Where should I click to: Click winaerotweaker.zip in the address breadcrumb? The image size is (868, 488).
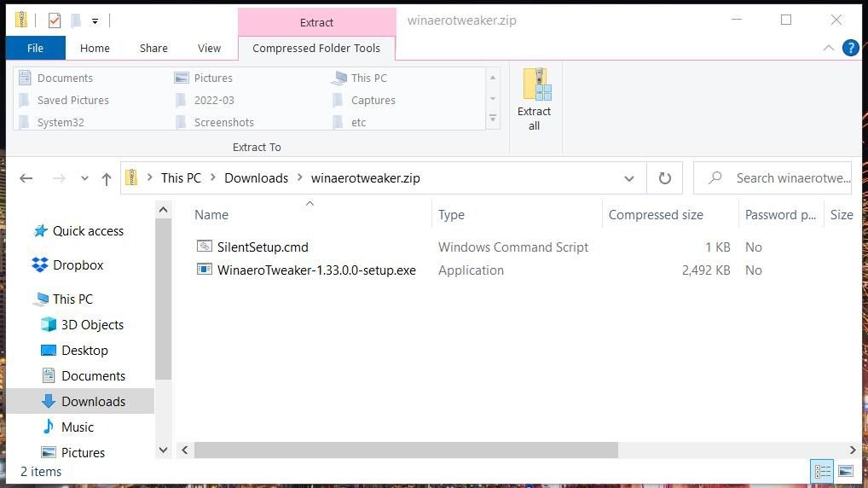point(365,177)
